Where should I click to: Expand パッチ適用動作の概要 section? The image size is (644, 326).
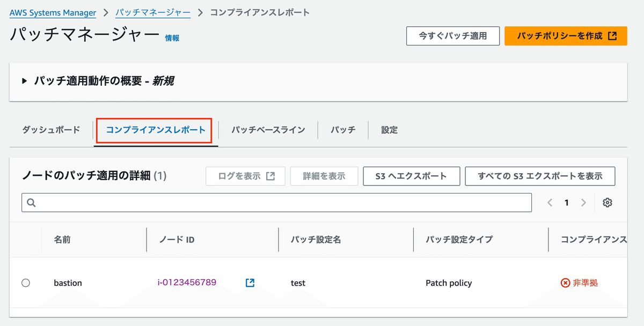click(98, 81)
